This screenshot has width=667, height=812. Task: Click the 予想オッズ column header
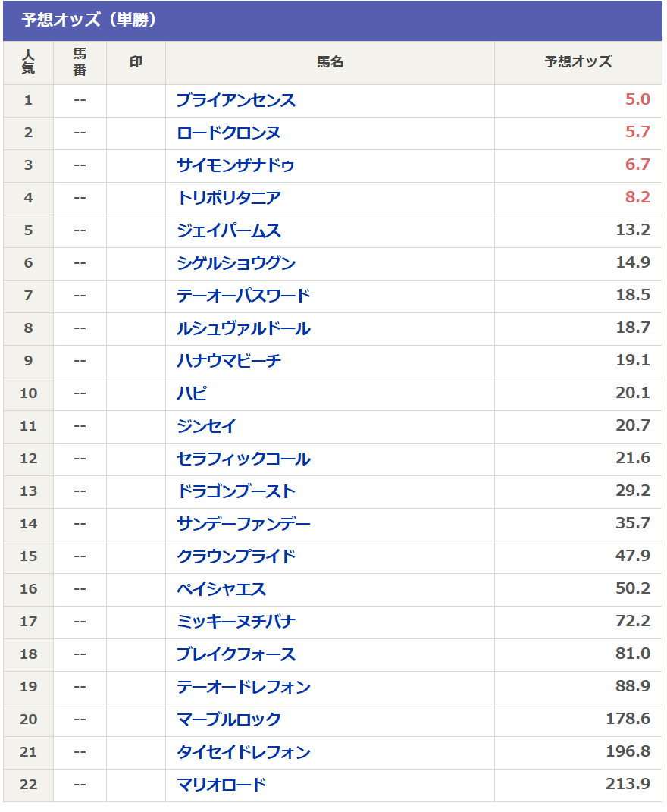pyautogui.click(x=578, y=62)
